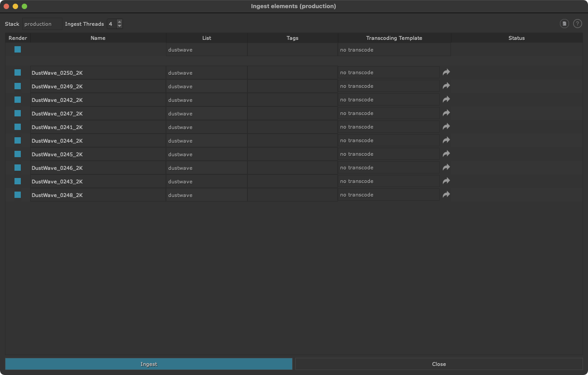Click the share arrow for DustWave_0250_2K
Screen dimensions: 588x375
(446, 72)
